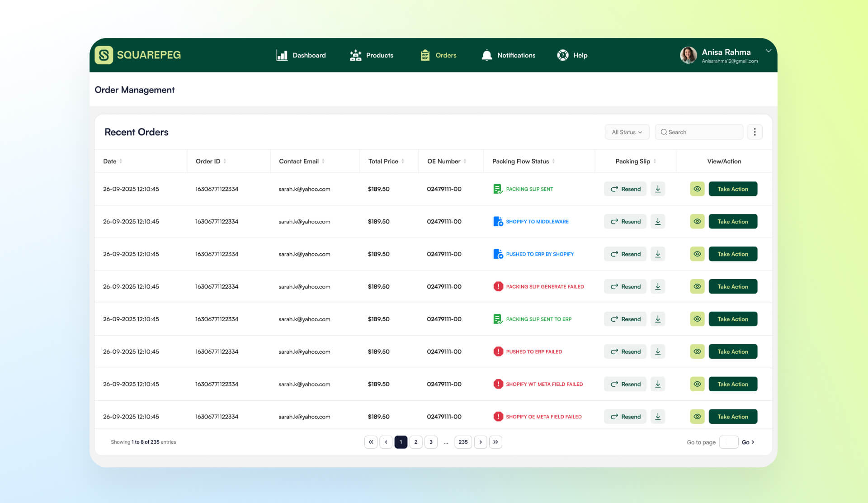
Task: Click the eye view icon for the SHOPIFY OE META FIELD FAILED row
Action: coord(697,417)
